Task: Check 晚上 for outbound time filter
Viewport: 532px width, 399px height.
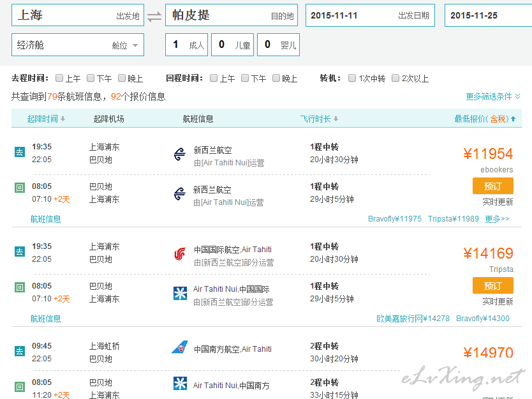Action: click(122, 78)
